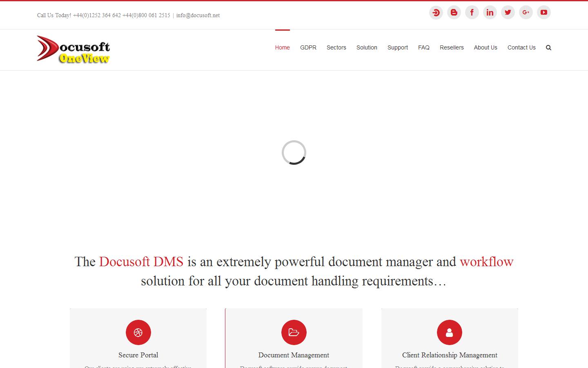588x368 pixels.
Task: Open the search magnifier in navigation
Action: coord(548,47)
